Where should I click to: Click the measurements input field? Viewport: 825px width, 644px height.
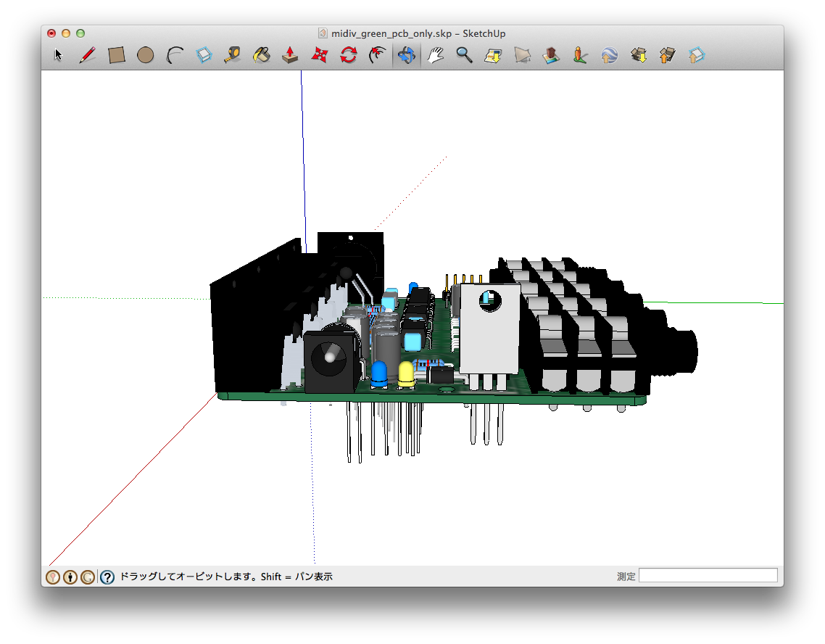[708, 576]
